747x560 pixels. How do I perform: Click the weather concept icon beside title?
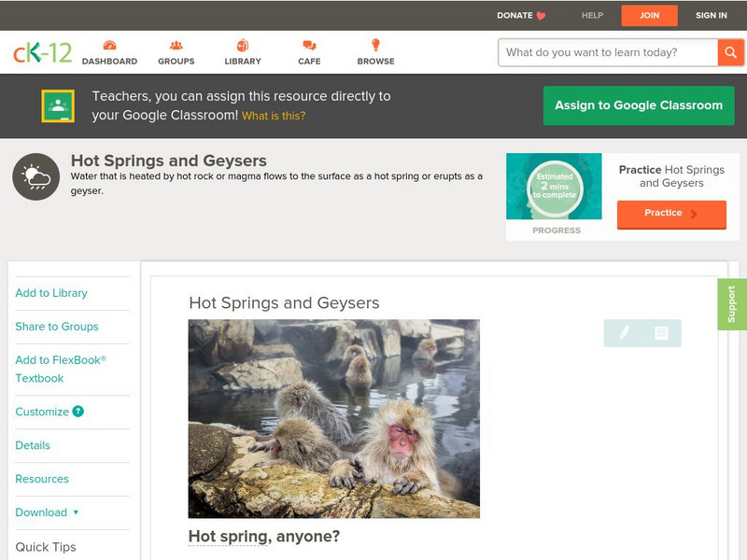coord(36,176)
